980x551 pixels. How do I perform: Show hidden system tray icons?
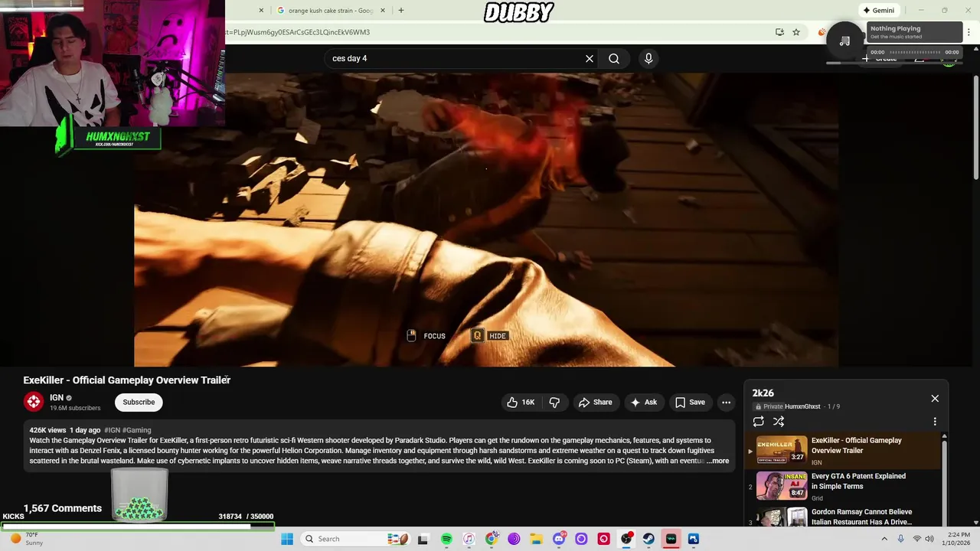884,539
